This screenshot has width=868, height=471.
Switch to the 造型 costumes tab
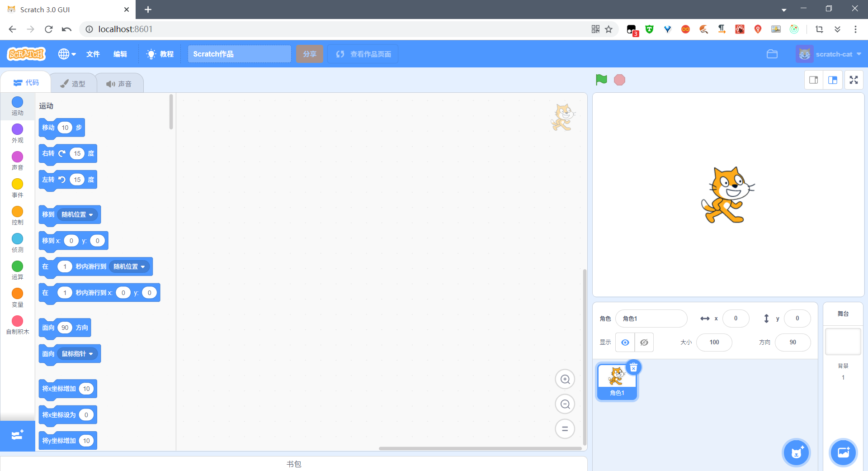point(73,84)
